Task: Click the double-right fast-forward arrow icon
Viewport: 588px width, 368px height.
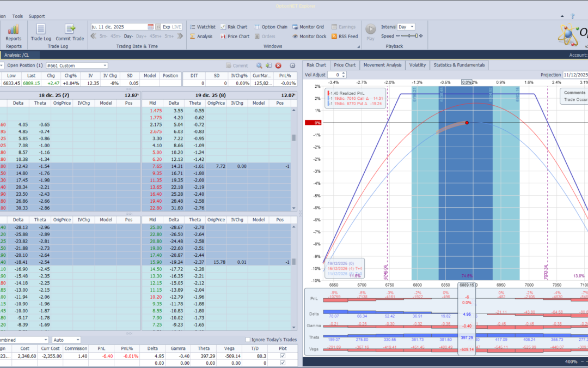Action: click(180, 36)
